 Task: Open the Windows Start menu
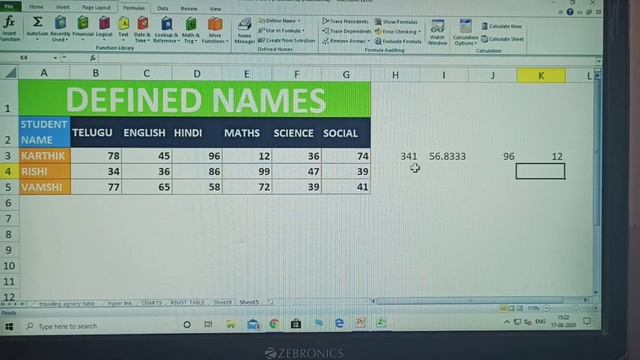click(x=9, y=326)
